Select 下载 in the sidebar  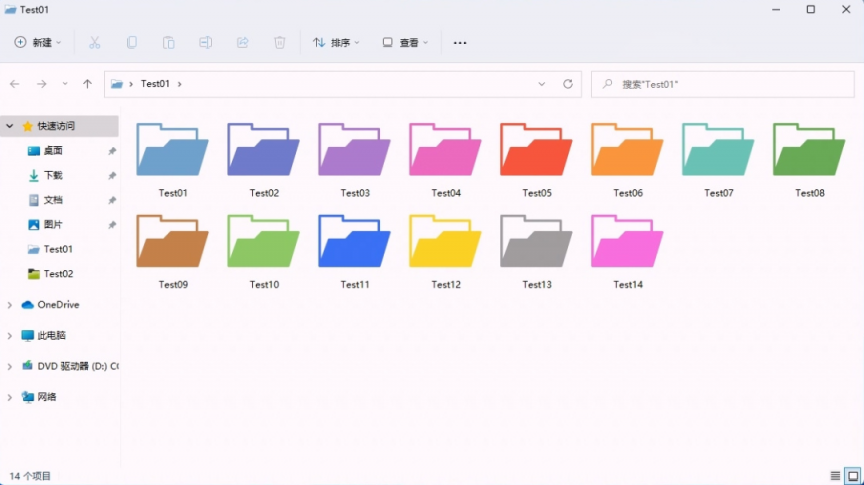[52, 175]
